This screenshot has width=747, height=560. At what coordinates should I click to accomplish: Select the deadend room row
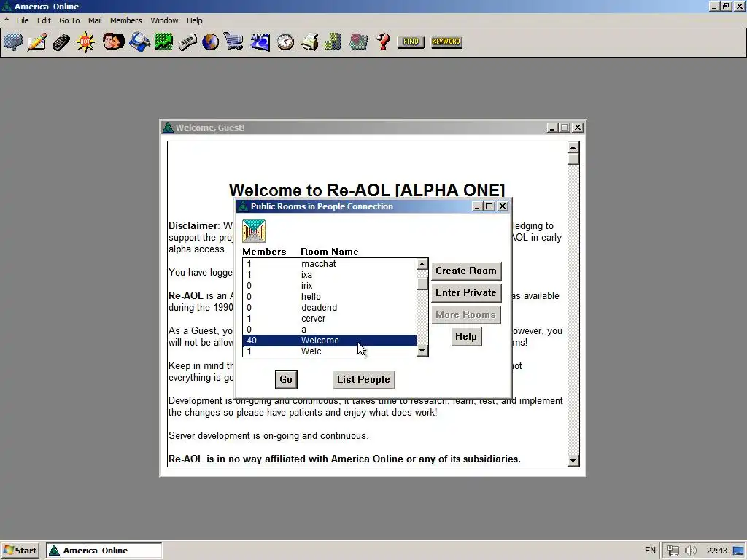(330, 308)
